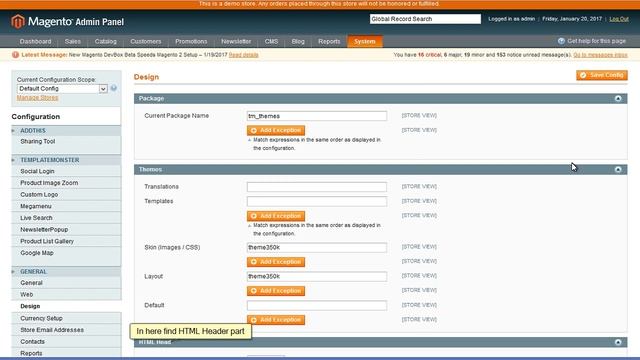
Task: Click the Log Out link
Action: click(x=619, y=19)
